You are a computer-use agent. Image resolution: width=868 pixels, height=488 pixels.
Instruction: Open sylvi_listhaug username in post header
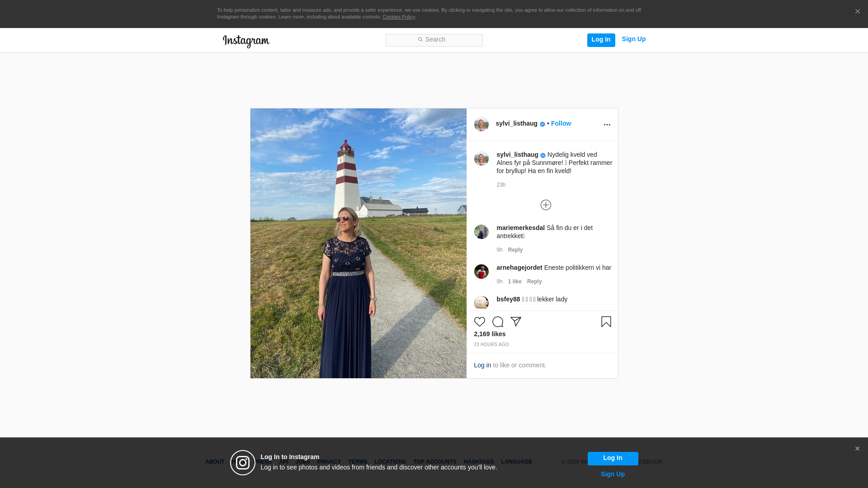point(516,123)
